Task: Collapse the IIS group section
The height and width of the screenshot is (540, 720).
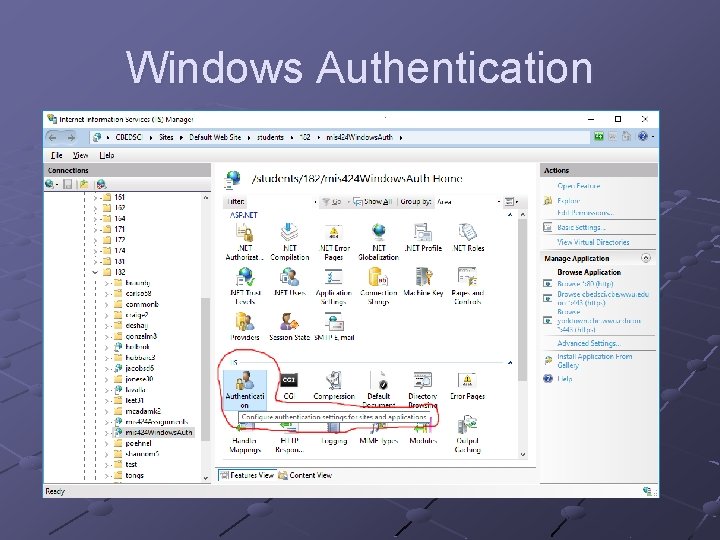Action: coord(510,363)
